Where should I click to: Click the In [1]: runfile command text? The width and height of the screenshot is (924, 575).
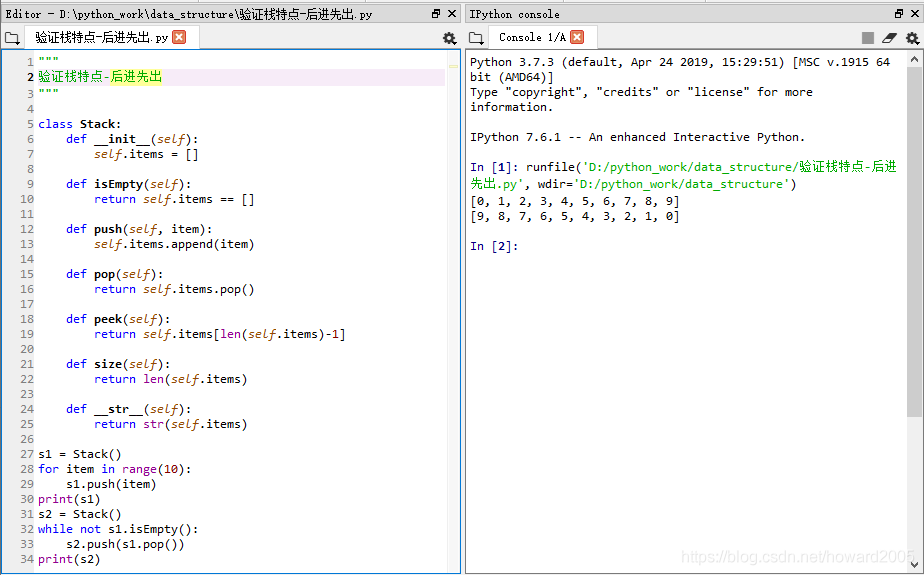pos(684,176)
